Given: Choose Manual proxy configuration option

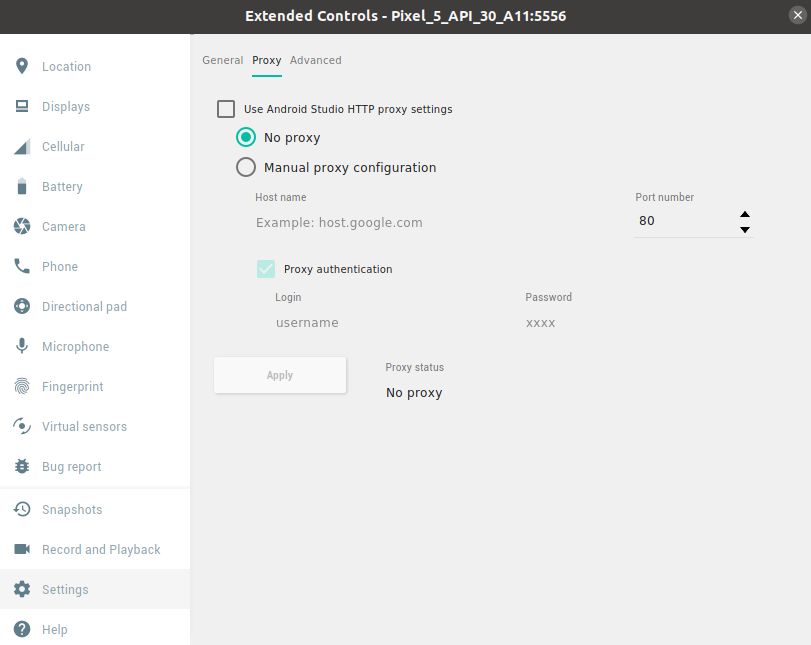Looking at the screenshot, I should click(246, 168).
